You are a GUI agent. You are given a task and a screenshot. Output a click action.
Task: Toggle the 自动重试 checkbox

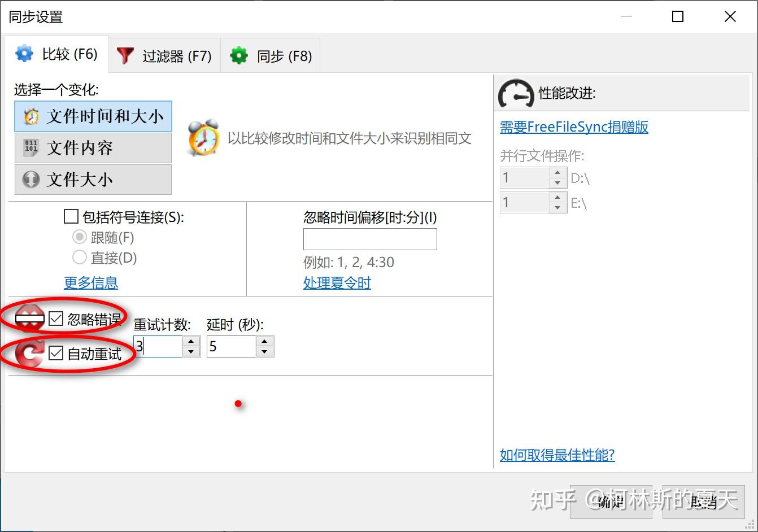pos(56,354)
